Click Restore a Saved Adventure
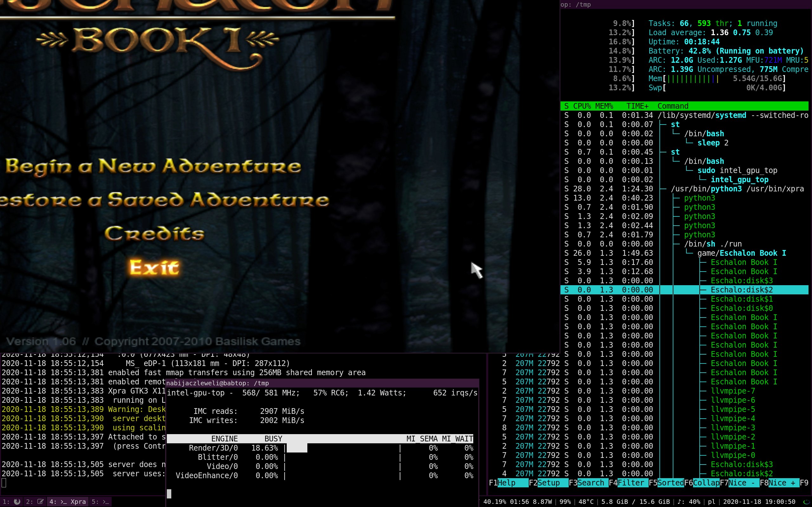812x507 pixels. (x=164, y=200)
